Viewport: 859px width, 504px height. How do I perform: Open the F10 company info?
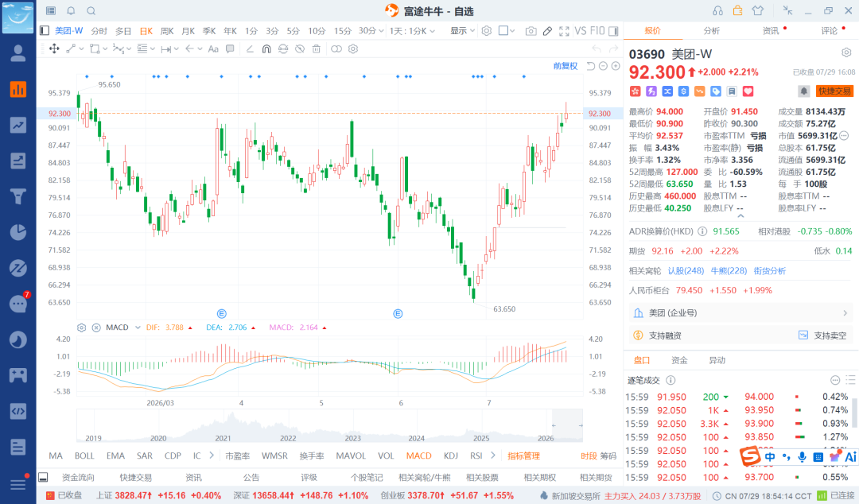pos(597,31)
